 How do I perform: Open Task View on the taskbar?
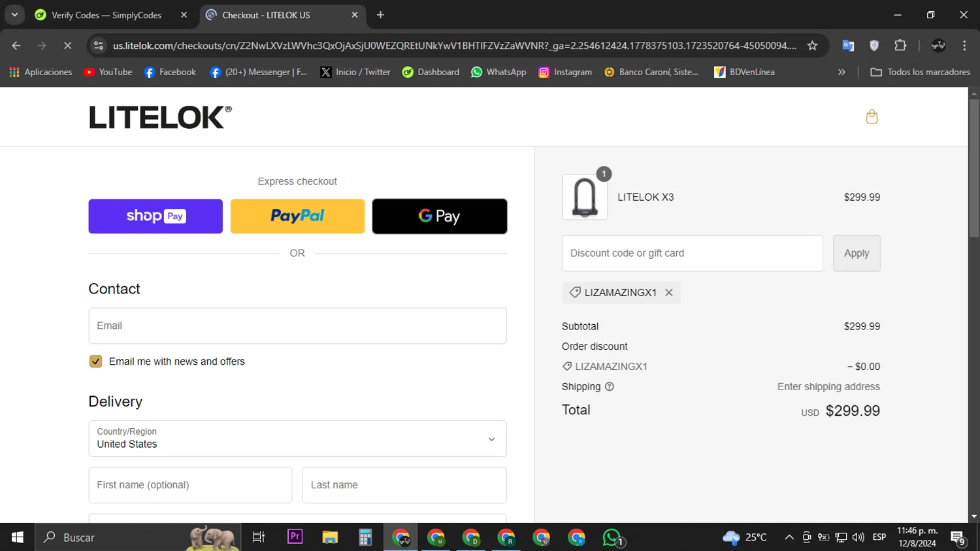(x=259, y=537)
